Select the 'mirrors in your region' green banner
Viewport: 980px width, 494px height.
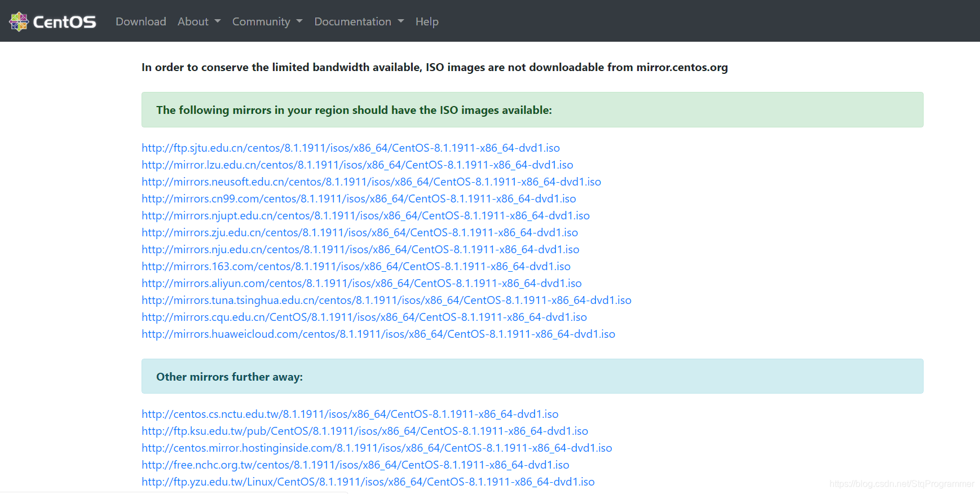pyautogui.click(x=532, y=110)
